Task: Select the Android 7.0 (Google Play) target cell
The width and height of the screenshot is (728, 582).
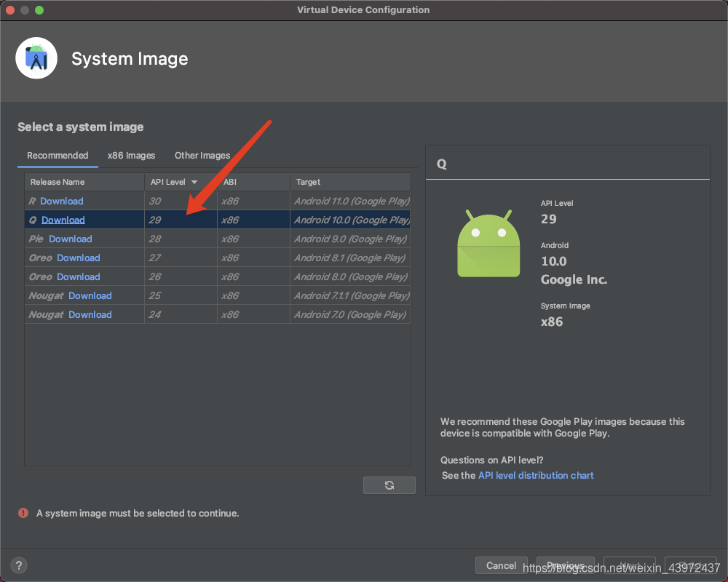Action: (x=351, y=315)
